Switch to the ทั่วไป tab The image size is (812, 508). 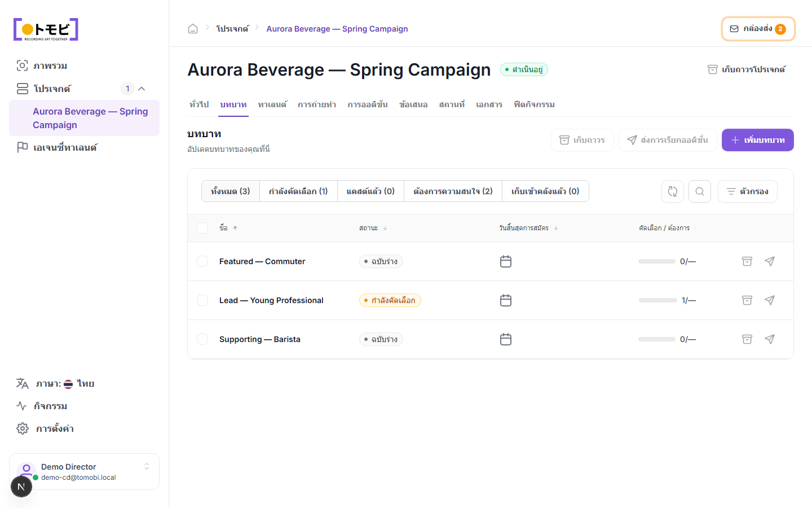click(199, 104)
